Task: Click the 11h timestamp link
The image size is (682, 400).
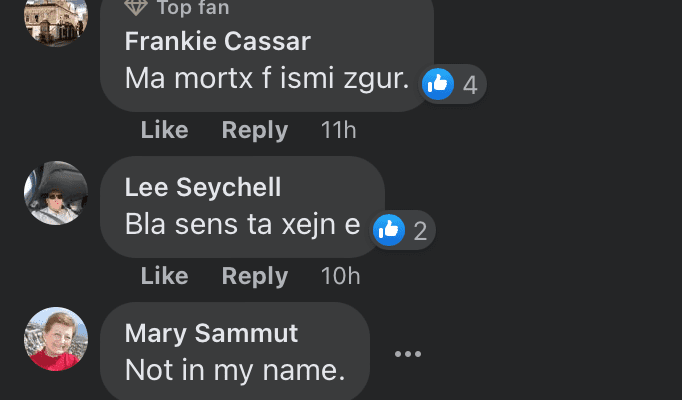Action: tap(338, 130)
